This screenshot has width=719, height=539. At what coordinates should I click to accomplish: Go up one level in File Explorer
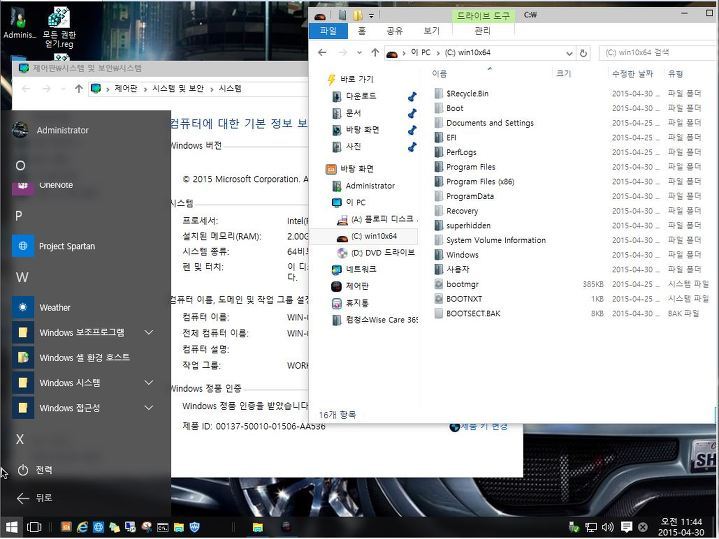click(x=375, y=53)
